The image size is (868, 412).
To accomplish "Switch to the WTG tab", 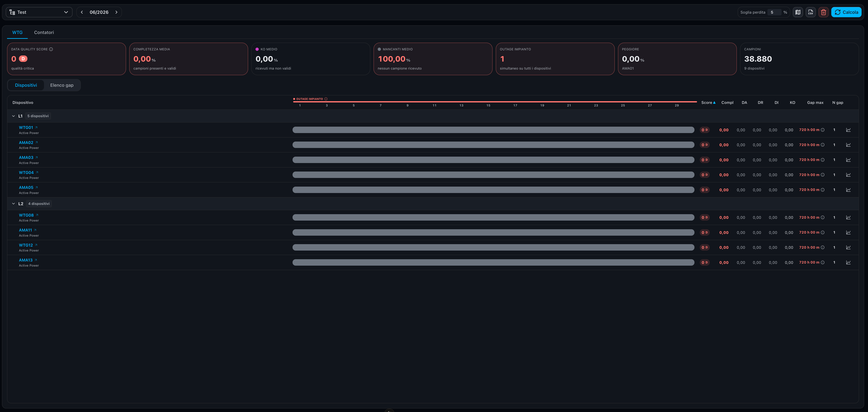I will tap(17, 32).
